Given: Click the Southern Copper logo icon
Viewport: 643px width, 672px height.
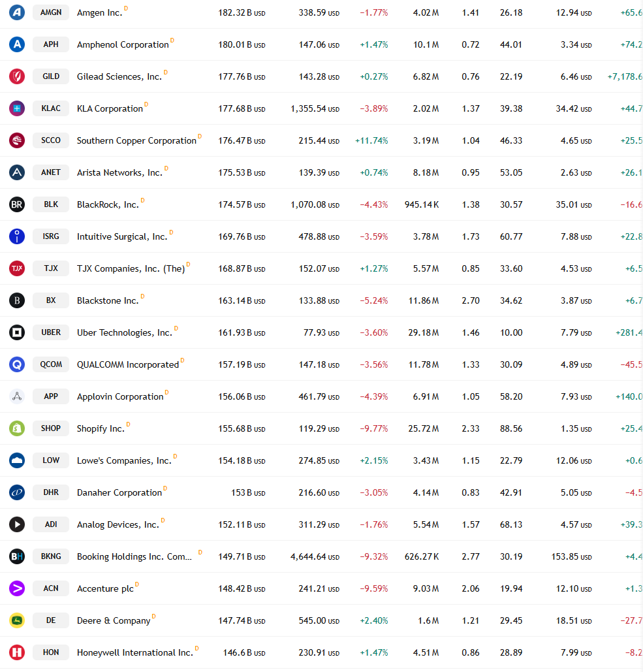Looking at the screenshot, I should (x=17, y=140).
